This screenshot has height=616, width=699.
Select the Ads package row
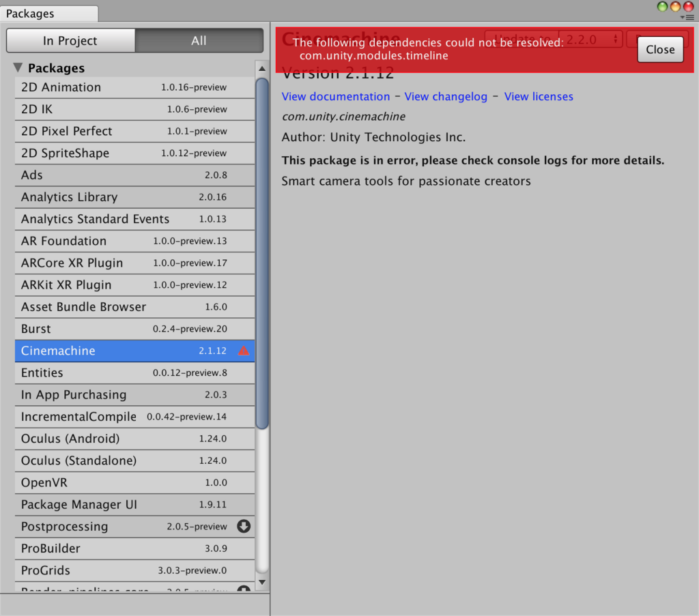pyautogui.click(x=134, y=175)
